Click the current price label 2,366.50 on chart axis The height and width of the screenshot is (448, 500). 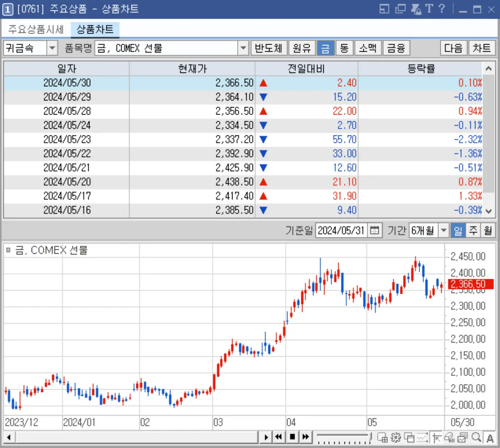pos(470,284)
